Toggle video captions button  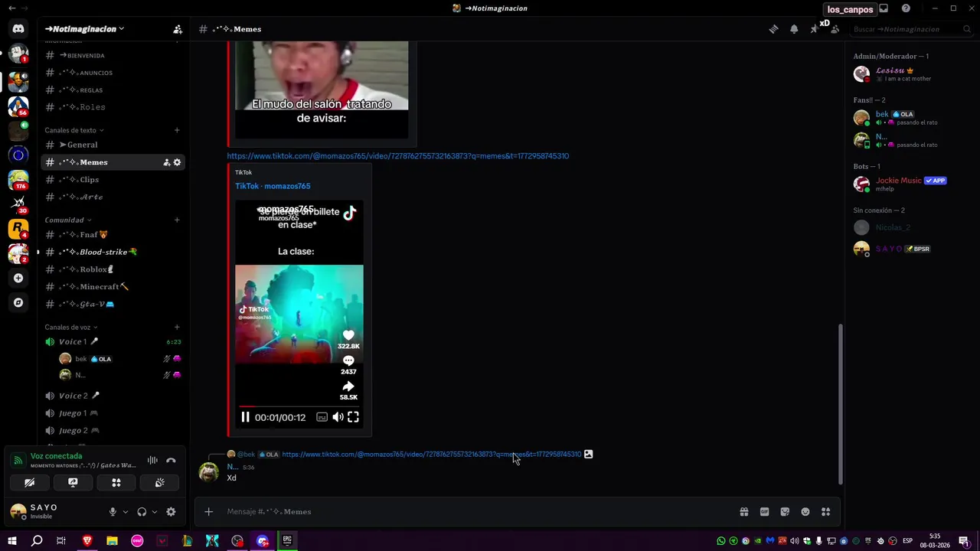pos(322,417)
